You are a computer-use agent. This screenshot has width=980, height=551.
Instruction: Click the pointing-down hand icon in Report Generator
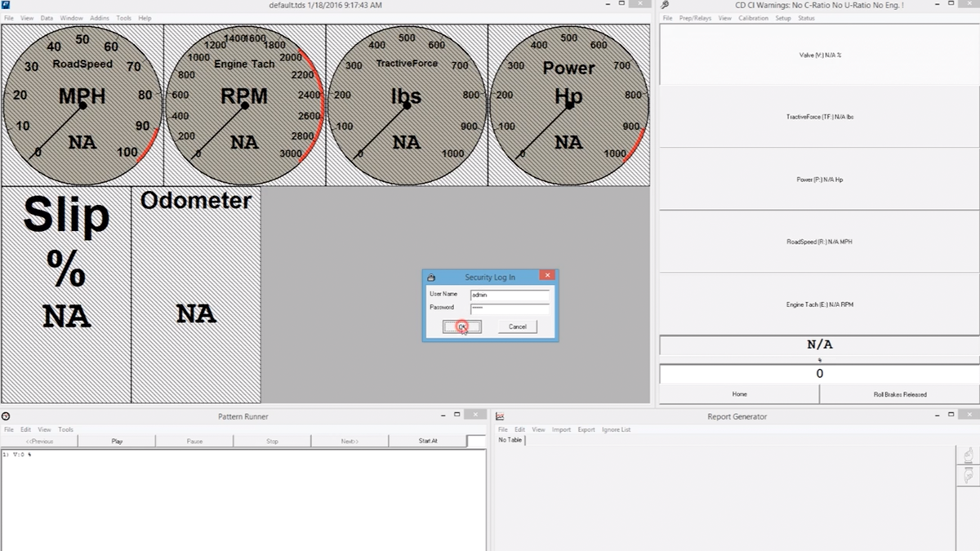[968, 476]
